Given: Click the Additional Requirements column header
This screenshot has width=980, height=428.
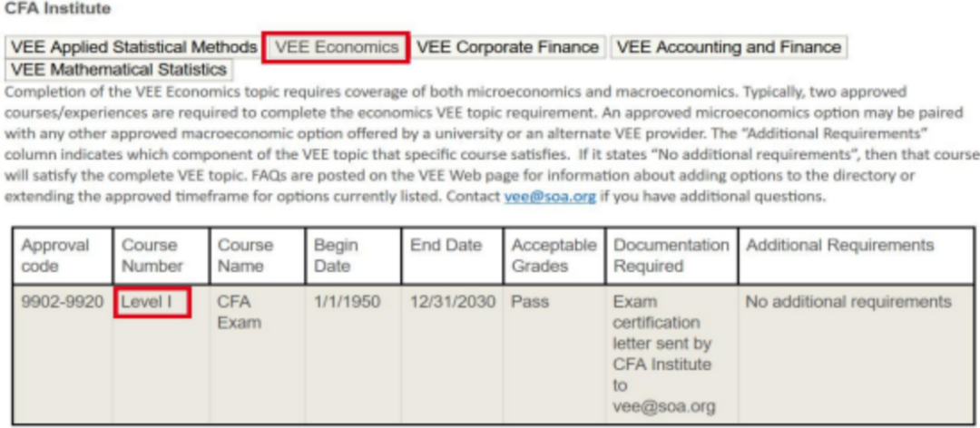Looking at the screenshot, I should tap(857, 257).
